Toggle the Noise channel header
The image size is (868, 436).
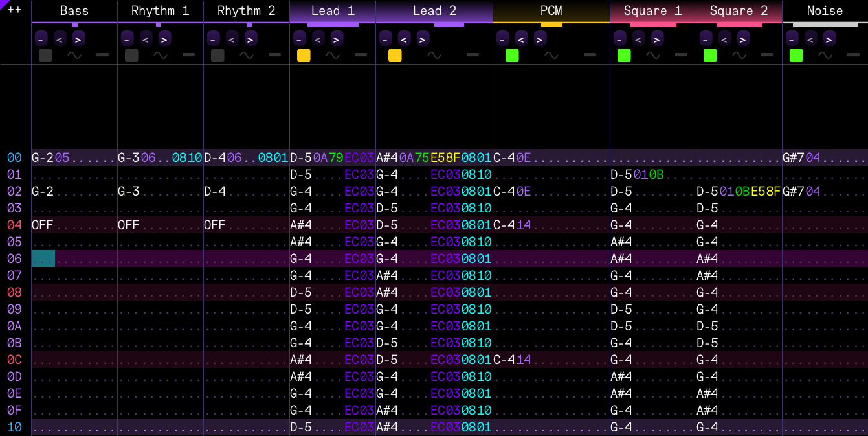pyautogui.click(x=825, y=11)
